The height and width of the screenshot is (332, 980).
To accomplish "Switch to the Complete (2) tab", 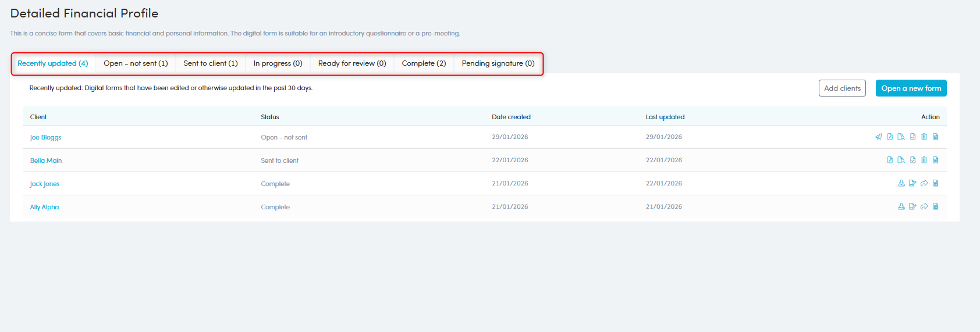I will coord(424,63).
